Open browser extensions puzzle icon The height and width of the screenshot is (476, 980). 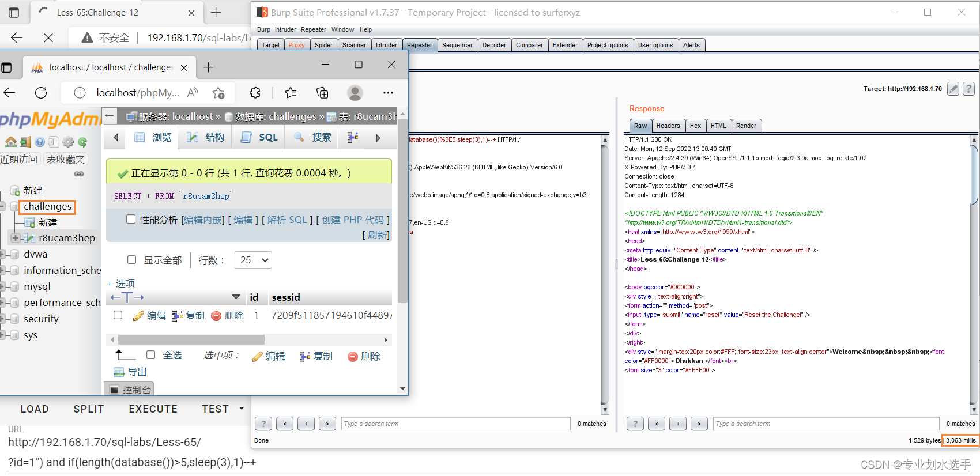(255, 93)
